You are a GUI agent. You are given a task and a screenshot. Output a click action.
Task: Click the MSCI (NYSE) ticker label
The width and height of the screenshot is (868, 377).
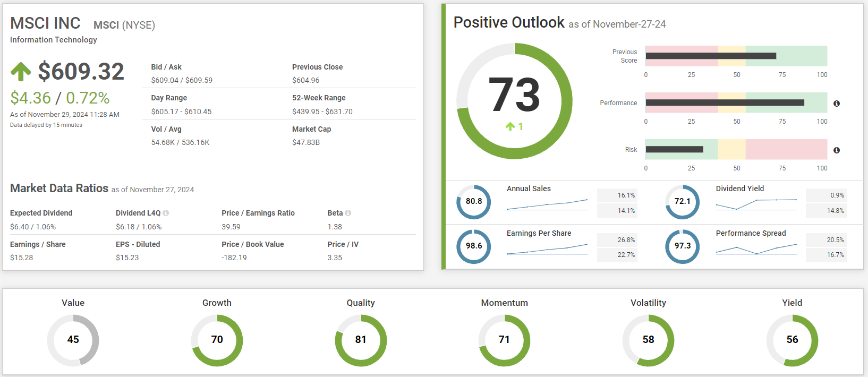coord(124,25)
